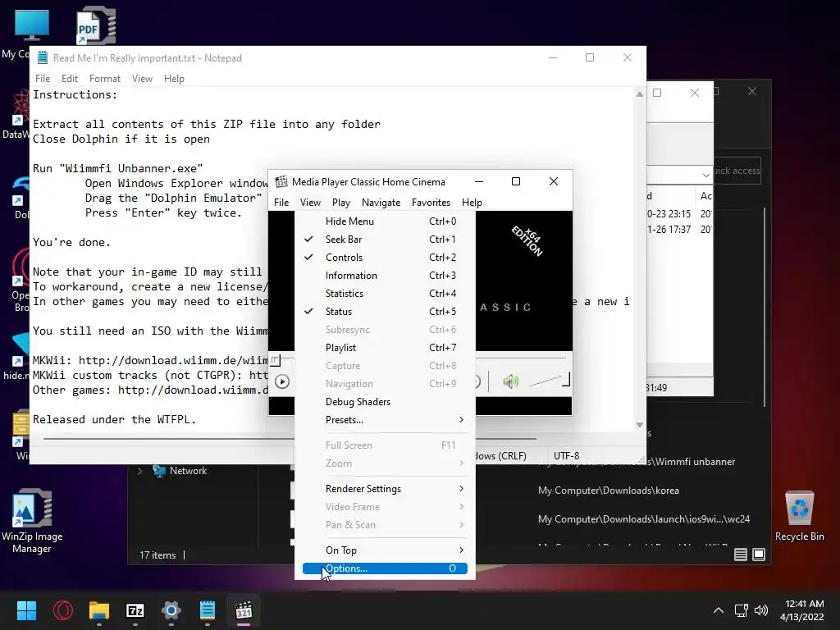840x630 pixels.
Task: Expand the Zoom submenu arrow
Action: (461, 463)
